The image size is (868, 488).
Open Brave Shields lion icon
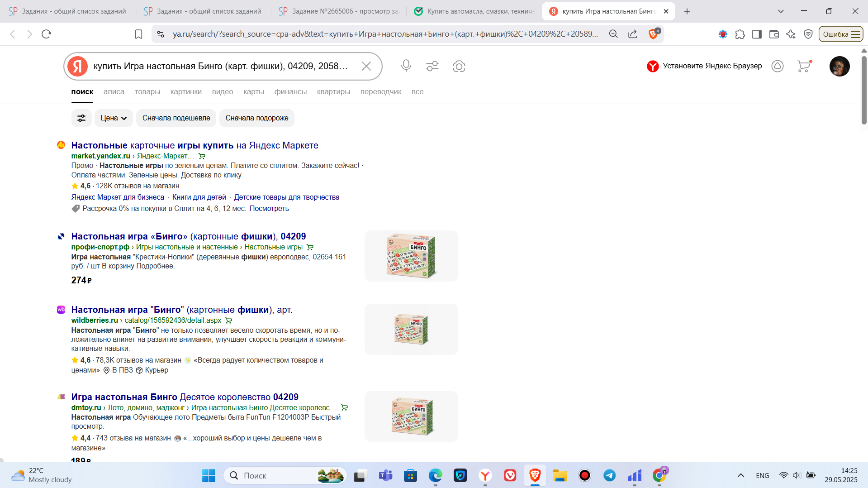654,33
